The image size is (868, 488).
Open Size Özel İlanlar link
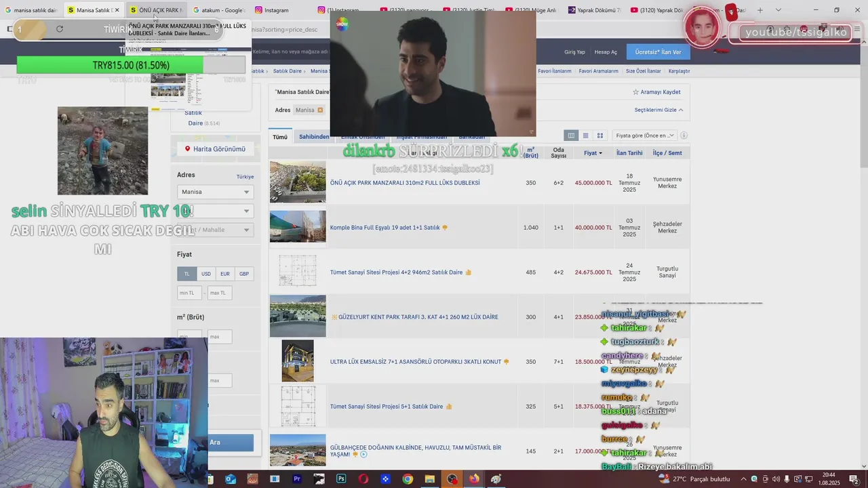tap(644, 71)
